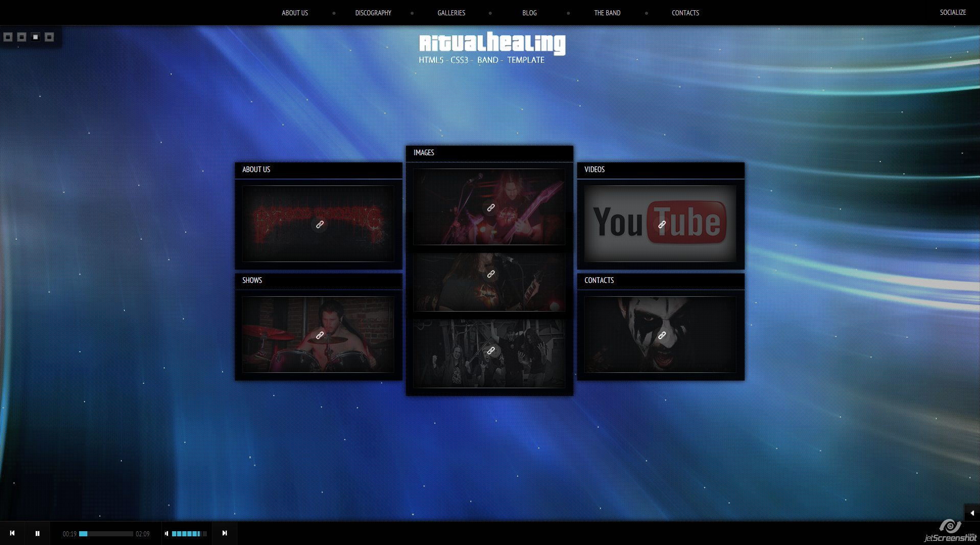The image size is (980, 545).
Task: Adjust the blue volume level bar
Action: 189,534
